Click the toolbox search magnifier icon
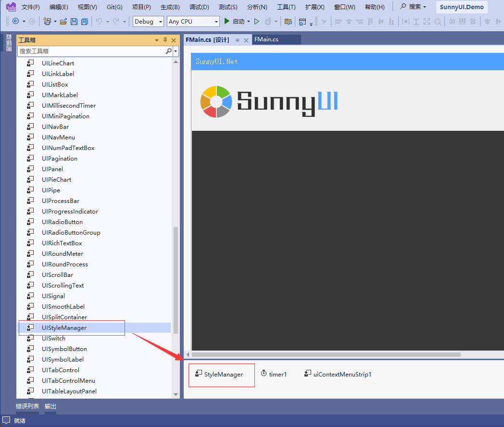Viewport: 504px width, 427px height. 169,51
